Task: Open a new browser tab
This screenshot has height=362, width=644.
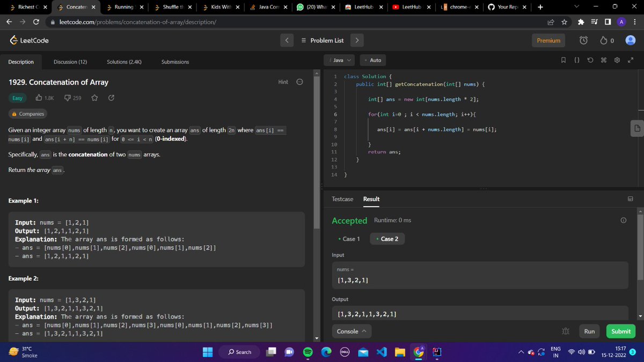Action: click(x=540, y=7)
